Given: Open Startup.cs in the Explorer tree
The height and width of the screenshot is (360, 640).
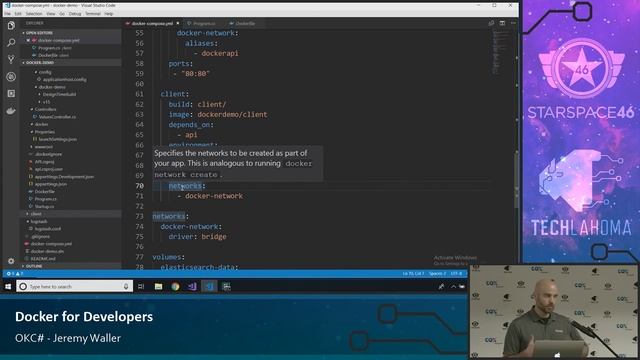Looking at the screenshot, I should 44,207.
